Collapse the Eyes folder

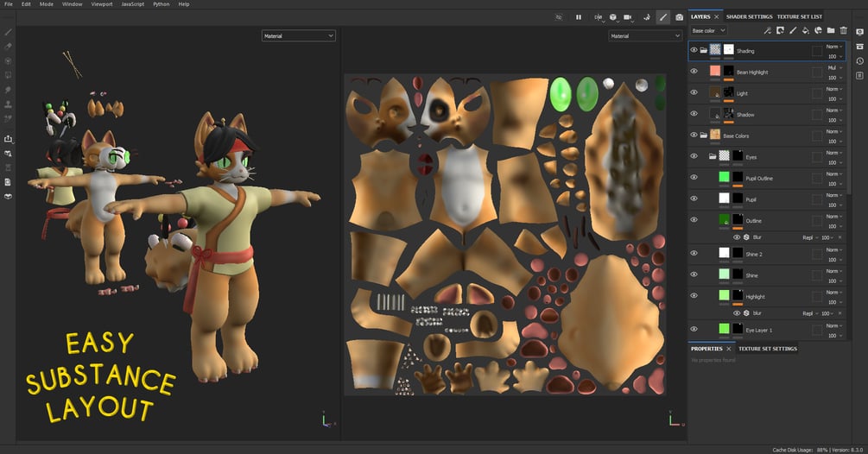[x=713, y=156]
